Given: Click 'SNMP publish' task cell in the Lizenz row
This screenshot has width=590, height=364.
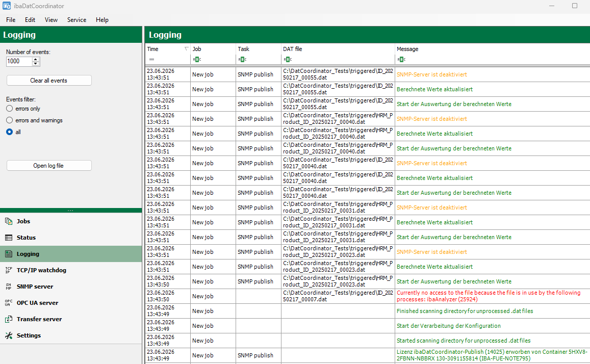Looking at the screenshot, I should click(x=258, y=355).
